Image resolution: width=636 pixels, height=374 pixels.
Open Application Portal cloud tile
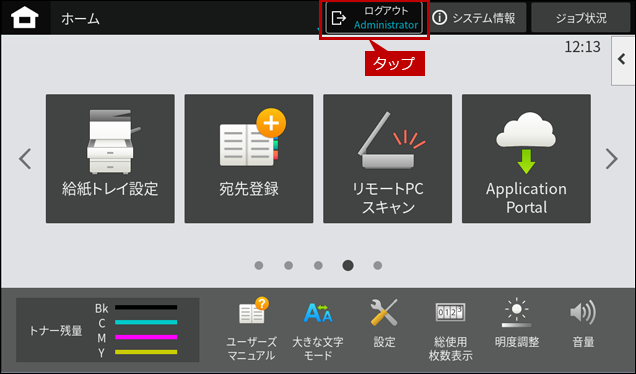click(x=526, y=159)
